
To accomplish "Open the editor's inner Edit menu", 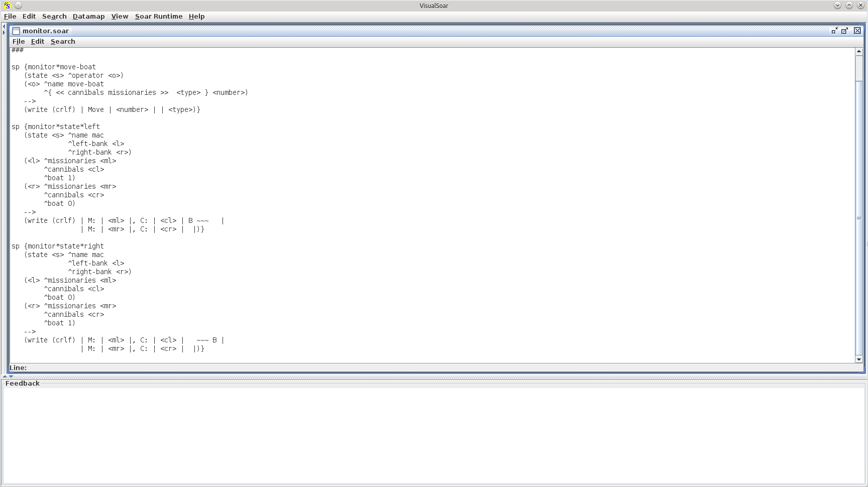I will point(38,42).
